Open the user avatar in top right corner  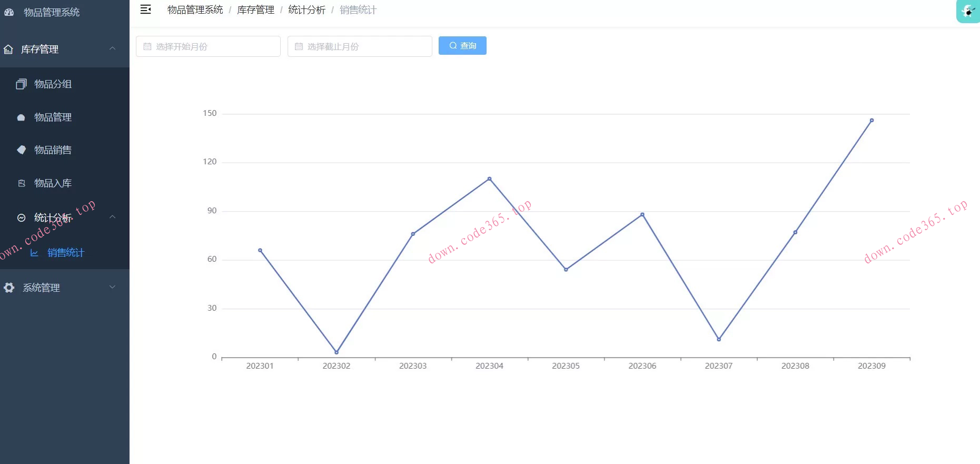pos(968,11)
